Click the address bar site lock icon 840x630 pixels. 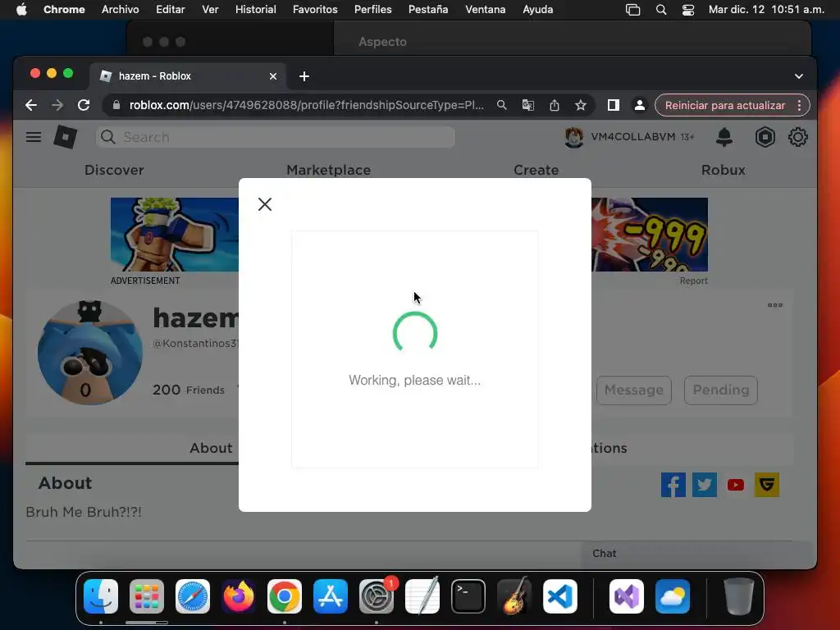[x=116, y=106]
